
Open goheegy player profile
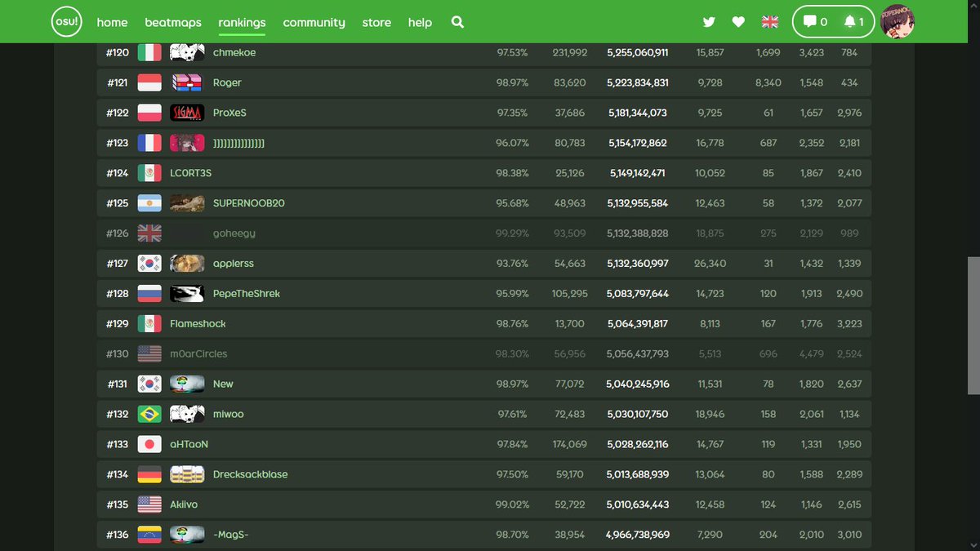234,233
